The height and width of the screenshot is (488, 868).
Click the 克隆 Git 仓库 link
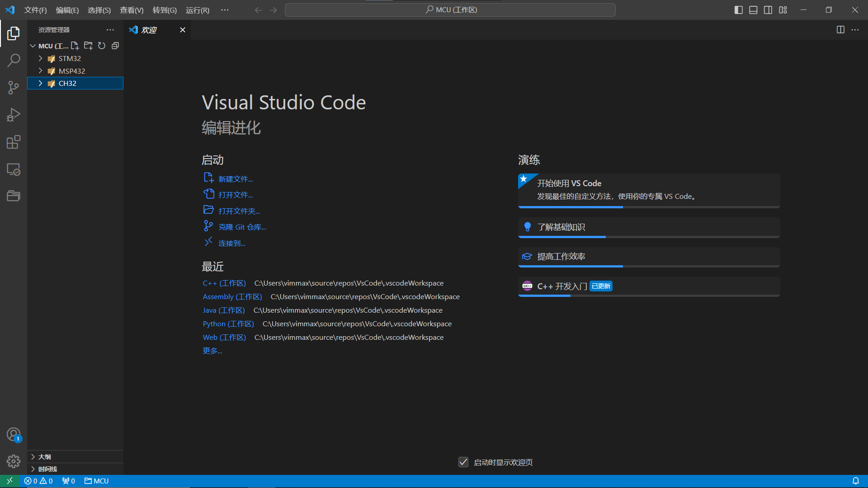click(x=242, y=227)
